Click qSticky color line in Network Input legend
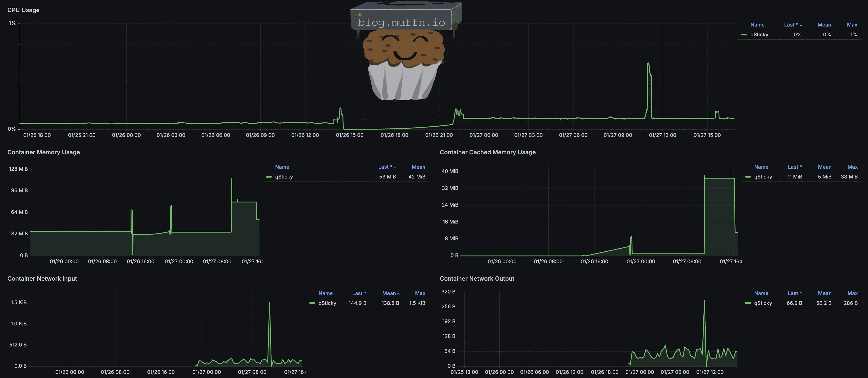 coord(312,303)
